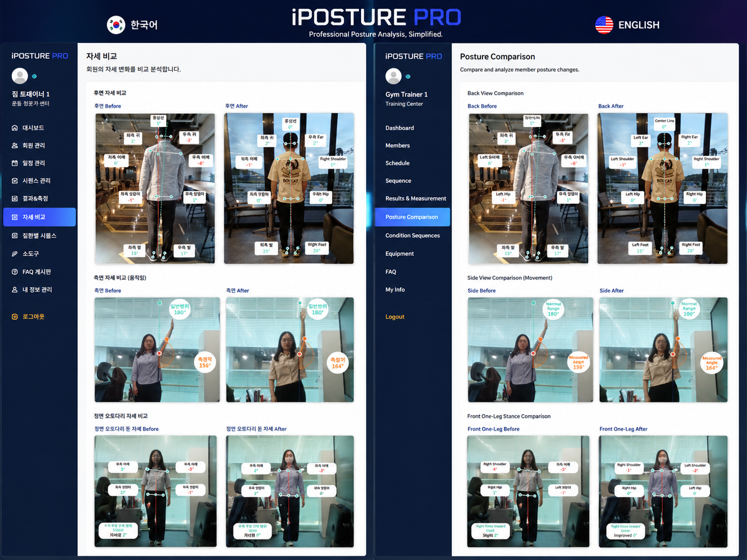747x560 pixels.
Task: Click the icon beside 결과&측정
Action: [14, 199]
